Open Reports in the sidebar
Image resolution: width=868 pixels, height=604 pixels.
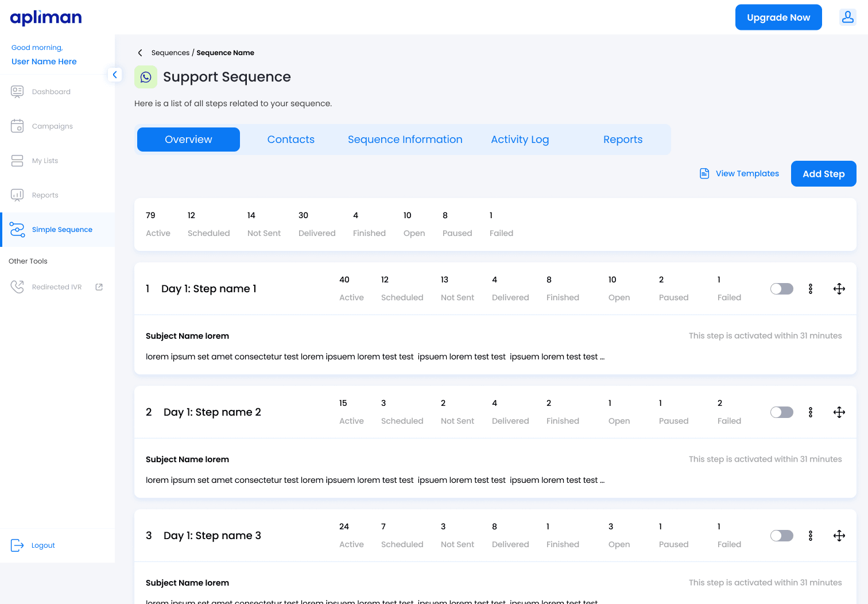pyautogui.click(x=57, y=195)
